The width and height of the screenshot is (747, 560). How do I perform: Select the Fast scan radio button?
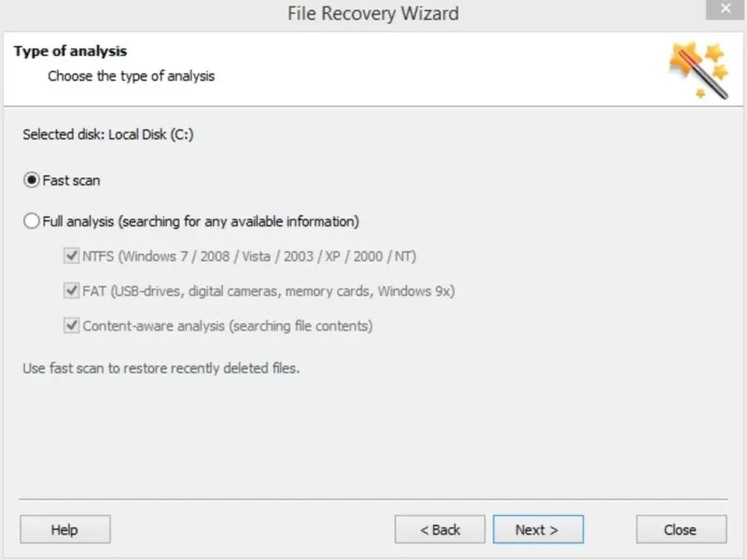(32, 180)
